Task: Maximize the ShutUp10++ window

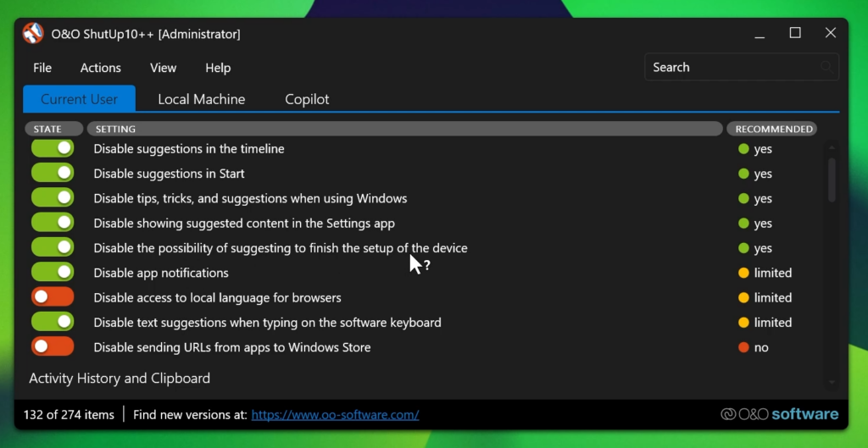Action: coord(794,33)
